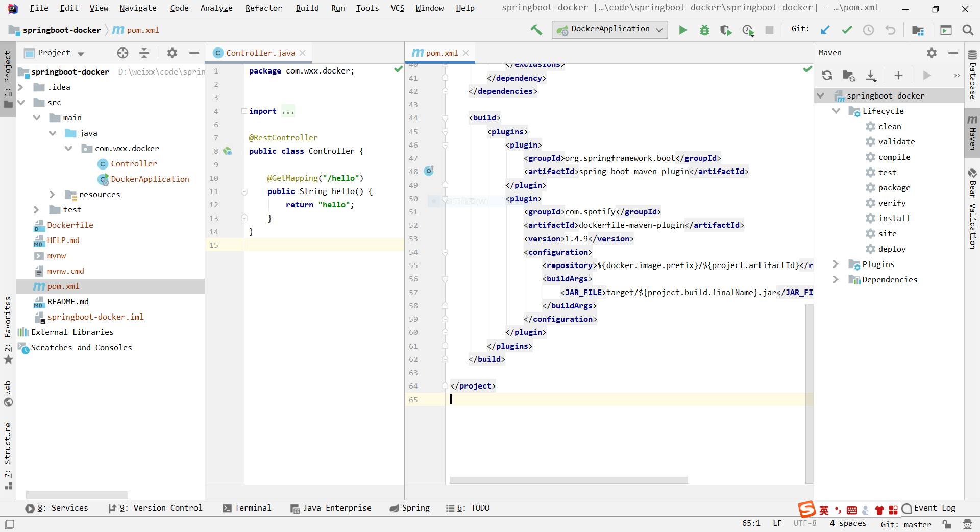This screenshot has width=980, height=532.
Task: Toggle the Bean Validation tool window
Action: (972, 208)
